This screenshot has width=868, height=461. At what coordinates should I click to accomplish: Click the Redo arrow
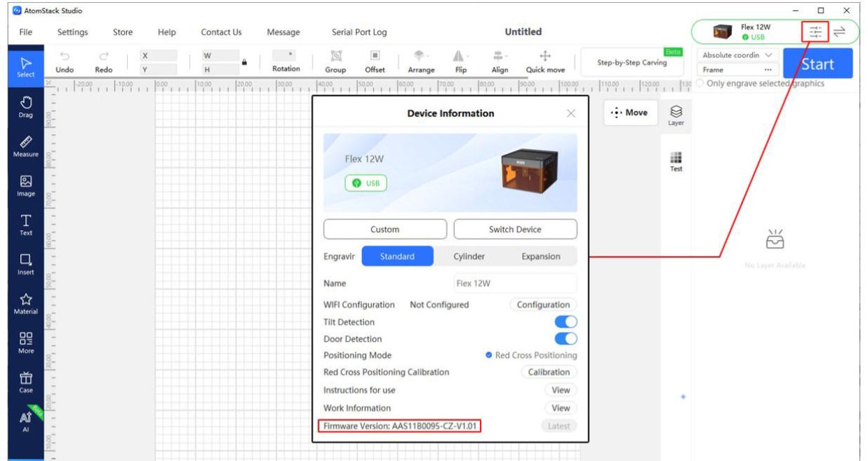coord(104,62)
